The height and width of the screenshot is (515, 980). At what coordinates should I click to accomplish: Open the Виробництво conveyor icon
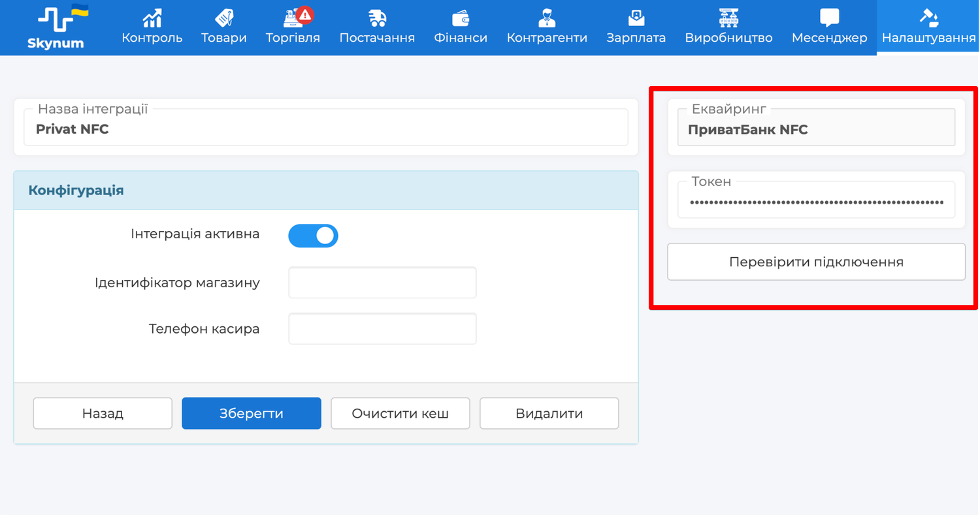728,18
